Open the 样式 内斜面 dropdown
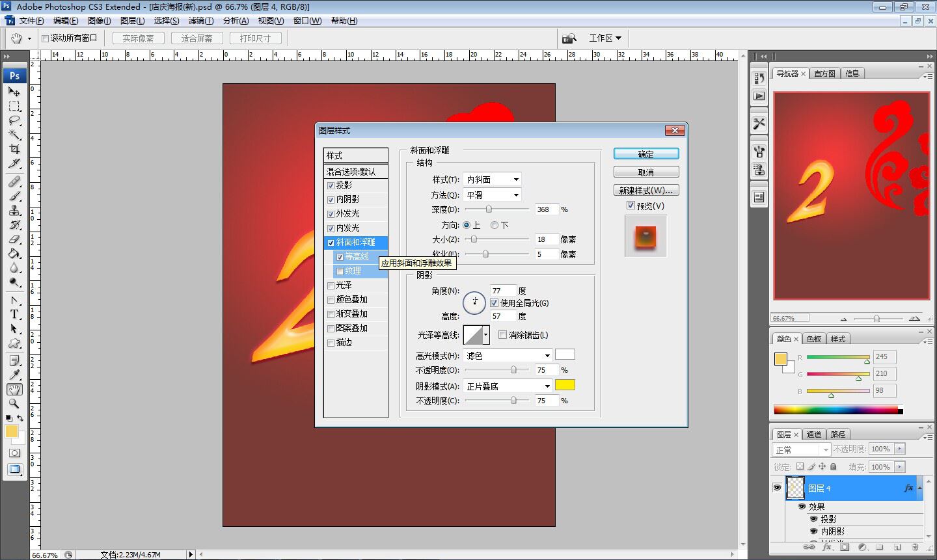This screenshot has width=937, height=560. tap(493, 180)
